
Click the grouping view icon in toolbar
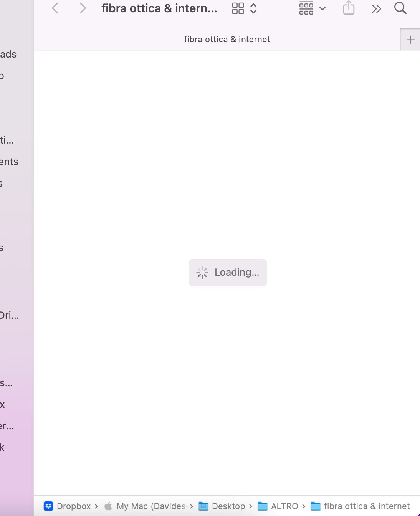coord(306,8)
